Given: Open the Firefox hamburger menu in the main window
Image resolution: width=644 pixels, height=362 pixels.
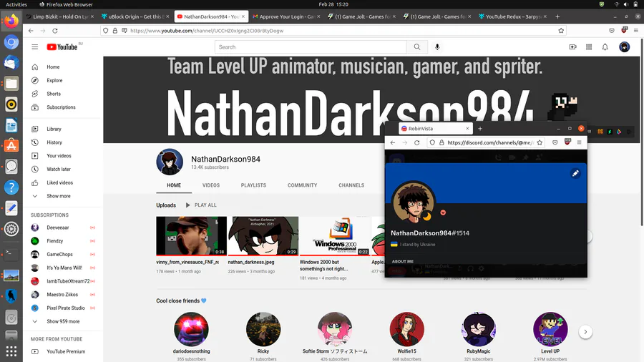Looking at the screenshot, I should [636, 30].
